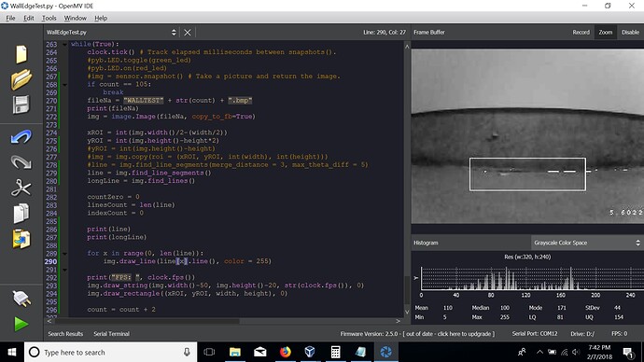Screen dimensions: 644x362
Task: Click the fold marker at line 291
Action: tap(64, 270)
